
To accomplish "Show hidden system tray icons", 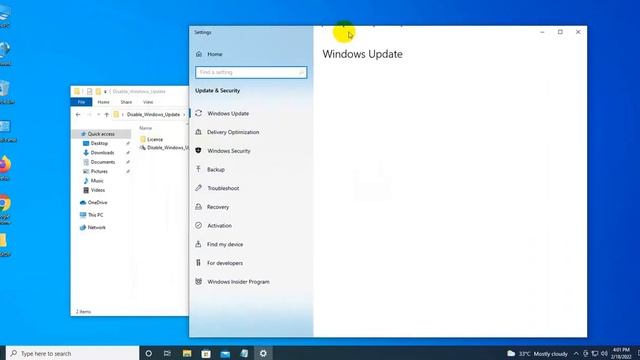I will (x=576, y=353).
